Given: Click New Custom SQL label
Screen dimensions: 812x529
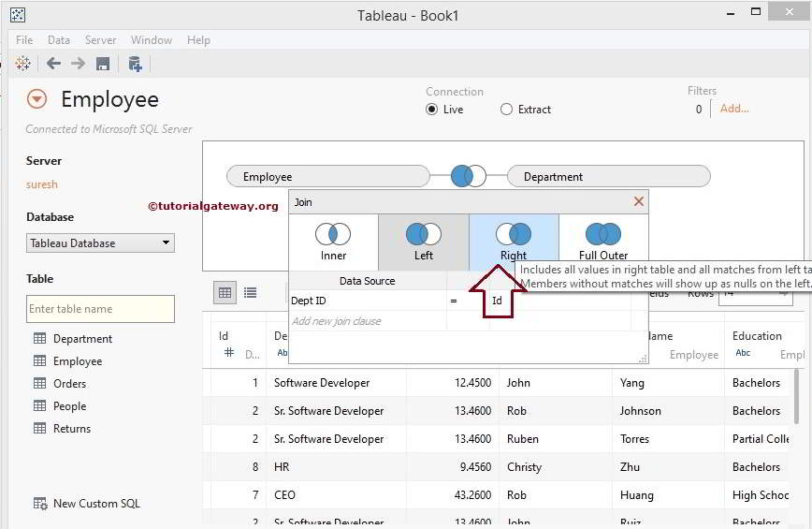Looking at the screenshot, I should click(x=97, y=503).
